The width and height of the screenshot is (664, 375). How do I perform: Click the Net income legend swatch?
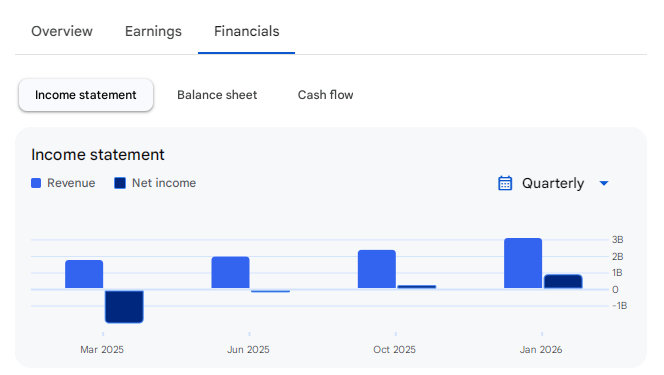(x=120, y=183)
